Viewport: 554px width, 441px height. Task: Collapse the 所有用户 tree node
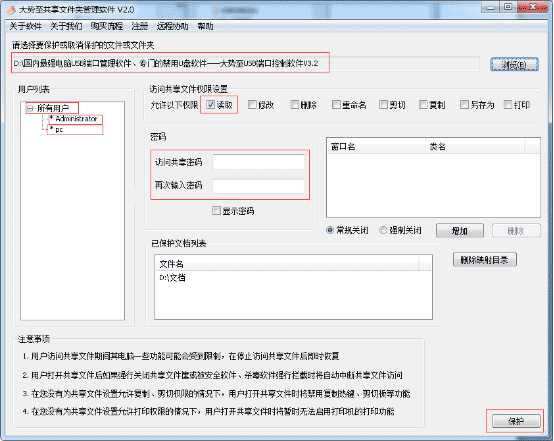30,108
